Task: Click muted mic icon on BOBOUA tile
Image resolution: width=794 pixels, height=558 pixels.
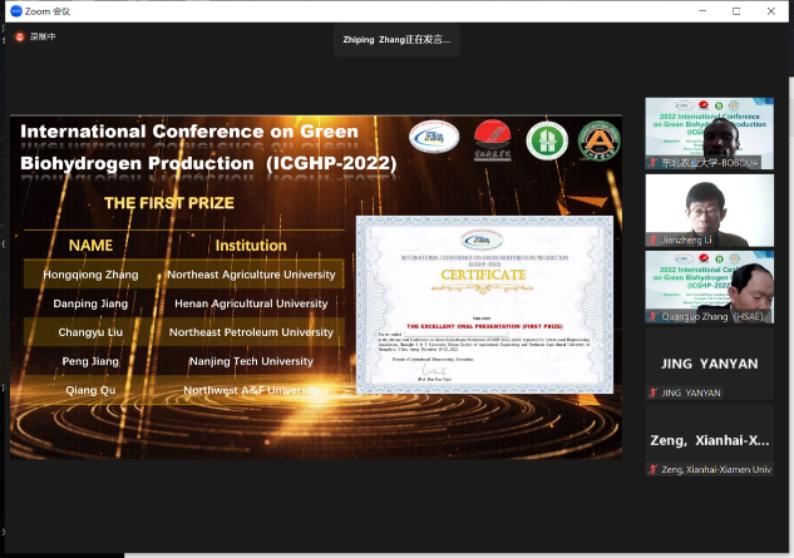Action: (x=653, y=163)
